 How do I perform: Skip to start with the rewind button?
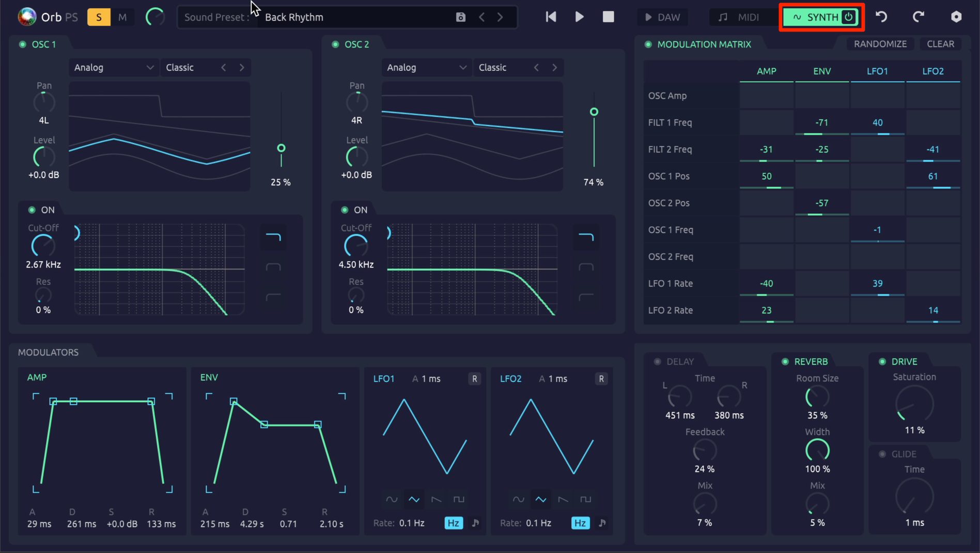(x=551, y=17)
